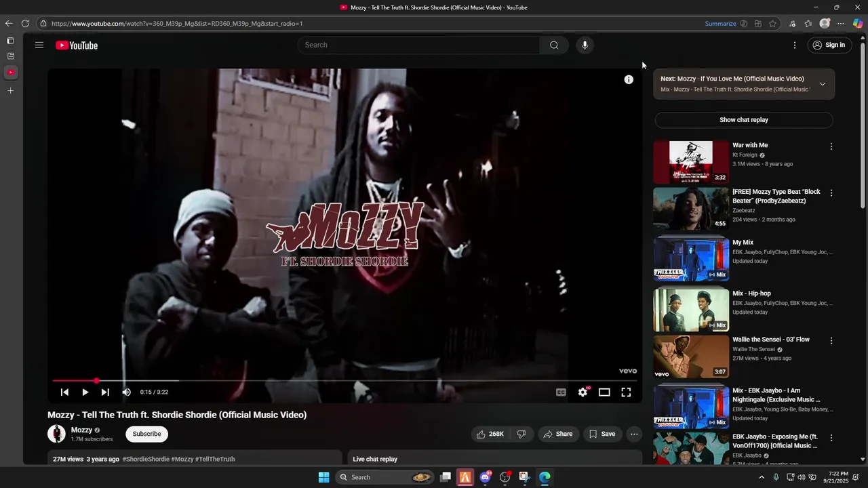Toggle closed captions on the player
The image size is (868, 488).
(561, 392)
